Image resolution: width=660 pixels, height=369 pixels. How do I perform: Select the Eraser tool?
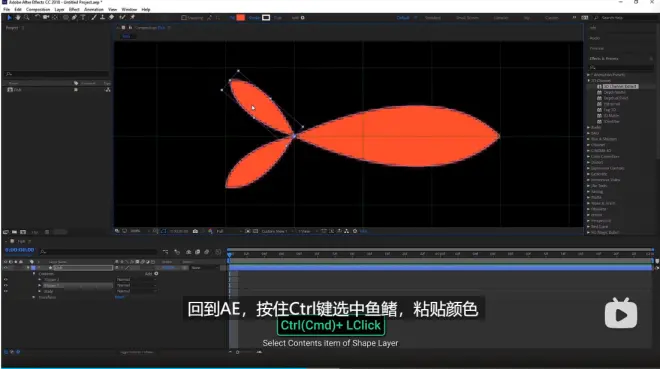(111, 17)
